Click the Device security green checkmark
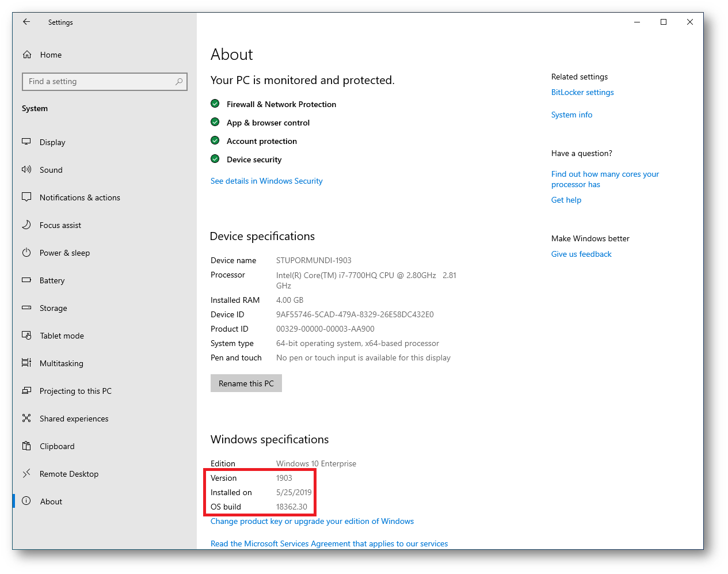 215,159
